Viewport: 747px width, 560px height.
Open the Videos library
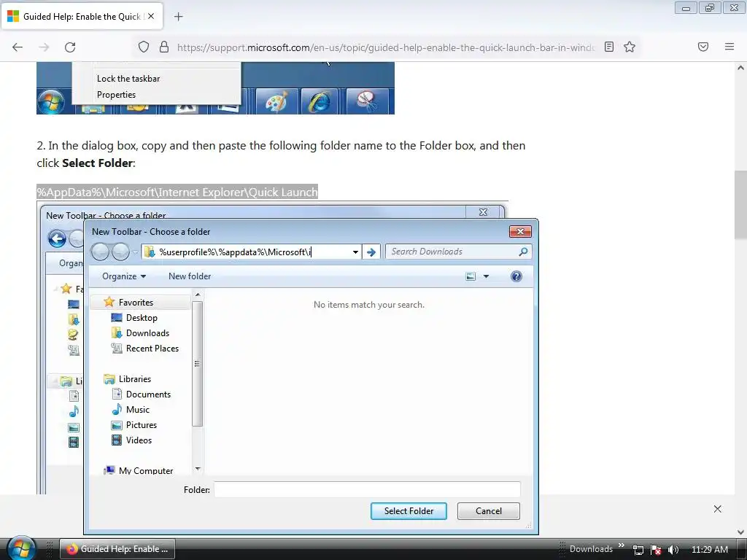139,440
